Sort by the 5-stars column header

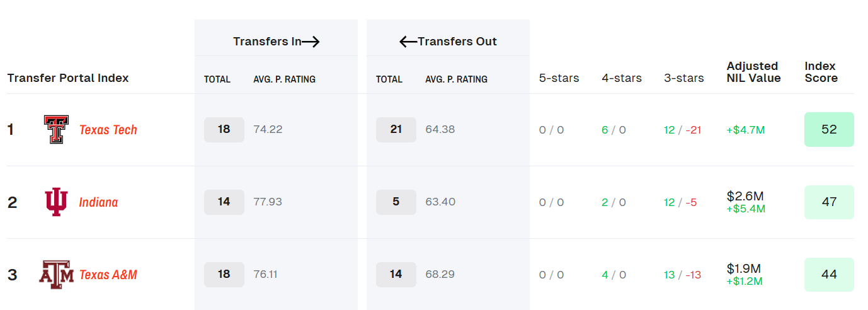559,78
